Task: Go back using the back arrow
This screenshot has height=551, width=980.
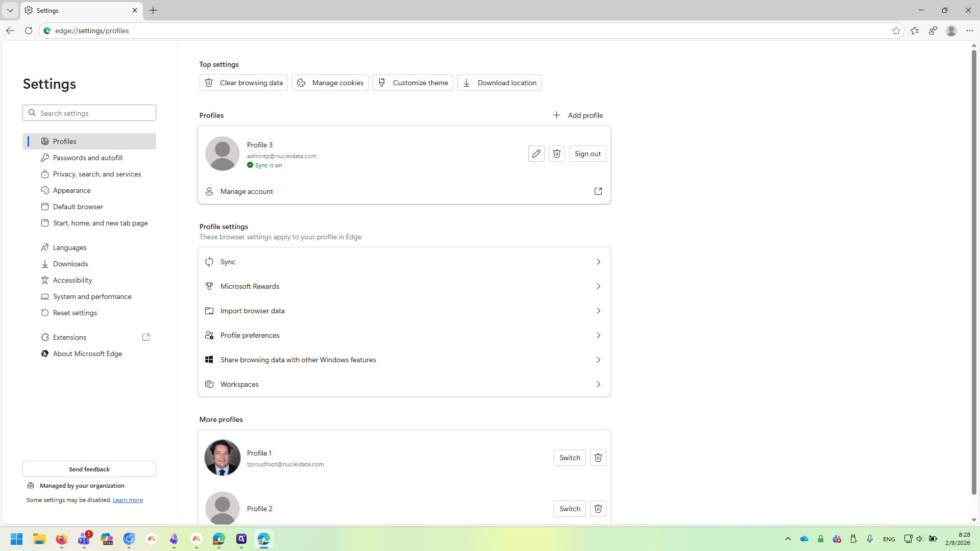Action: pos(10,31)
